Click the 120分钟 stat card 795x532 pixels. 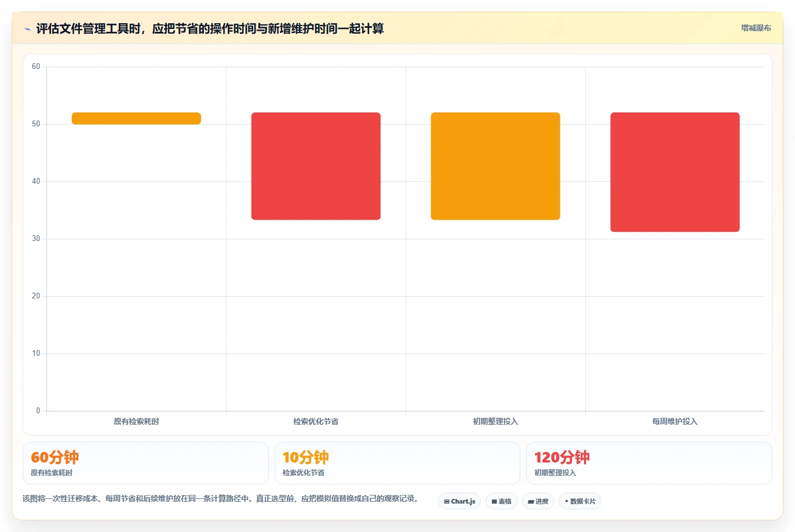pos(649,463)
